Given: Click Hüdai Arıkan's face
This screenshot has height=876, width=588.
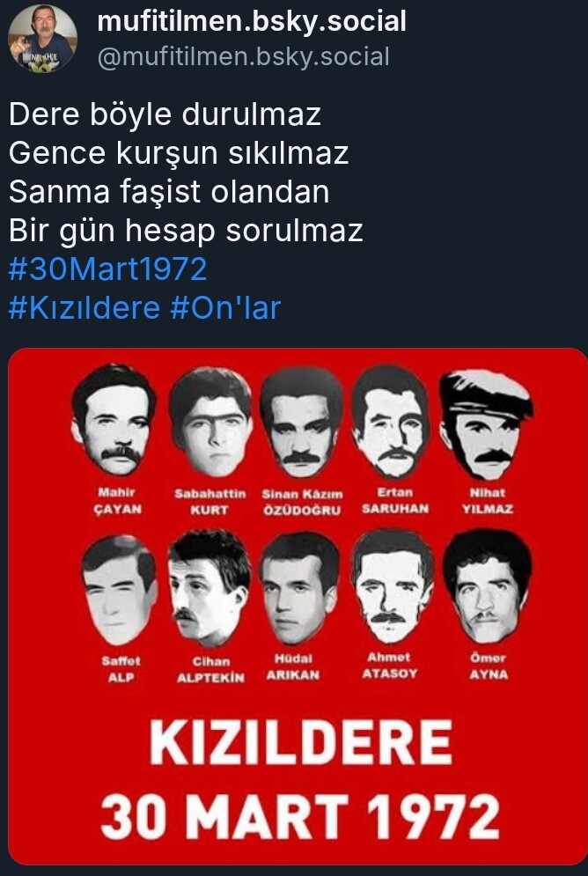Looking at the screenshot, I should pyautogui.click(x=299, y=588).
